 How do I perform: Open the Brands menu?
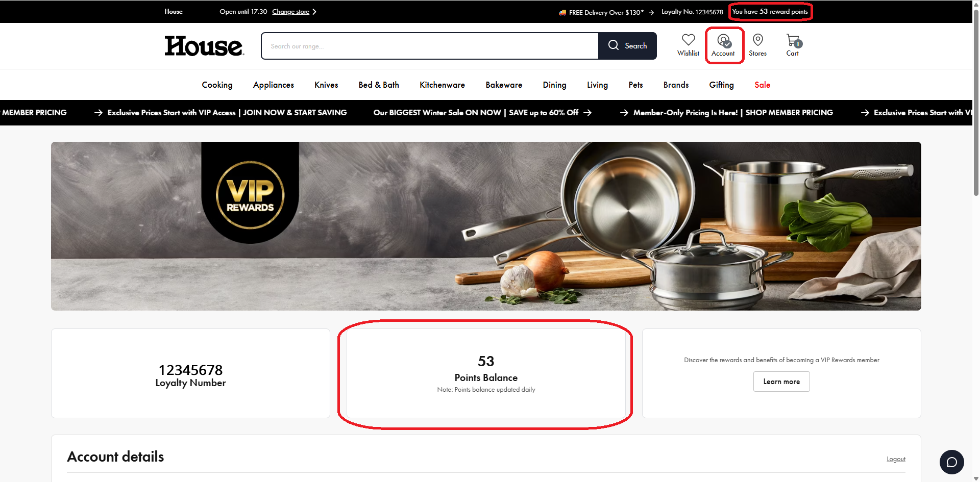pos(676,85)
